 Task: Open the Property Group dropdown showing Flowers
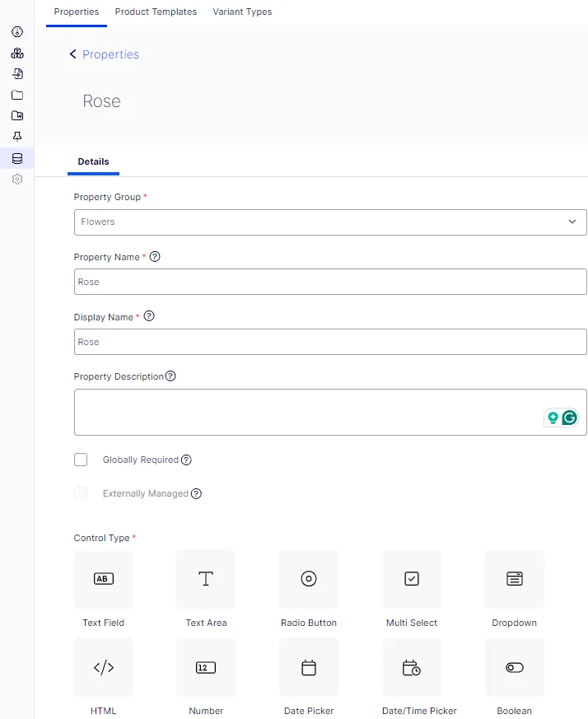[330, 222]
